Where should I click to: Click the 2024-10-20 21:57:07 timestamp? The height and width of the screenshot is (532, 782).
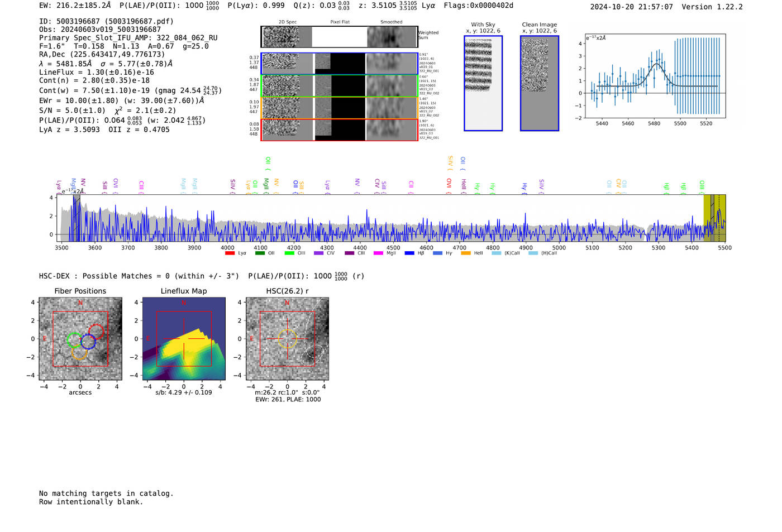(x=632, y=7)
